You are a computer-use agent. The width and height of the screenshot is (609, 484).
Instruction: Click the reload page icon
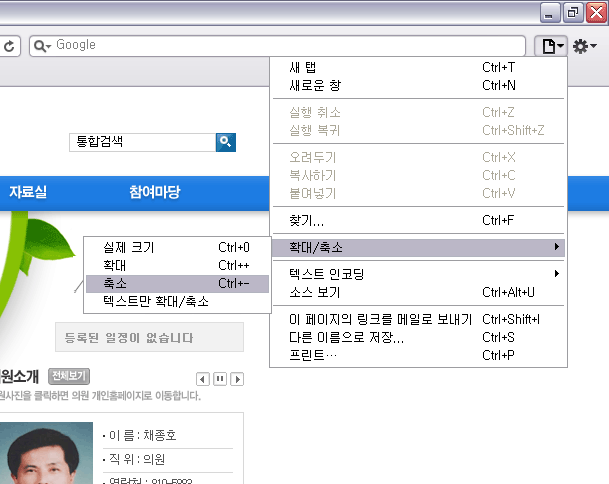9,46
